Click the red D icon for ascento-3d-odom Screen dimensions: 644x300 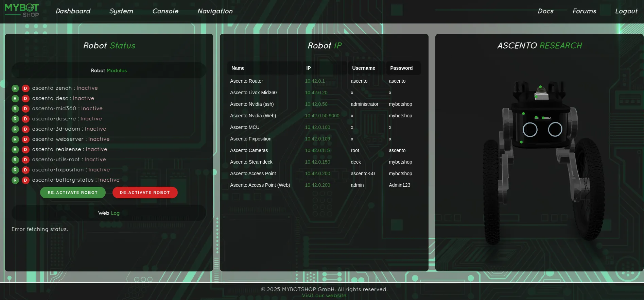pyautogui.click(x=25, y=129)
